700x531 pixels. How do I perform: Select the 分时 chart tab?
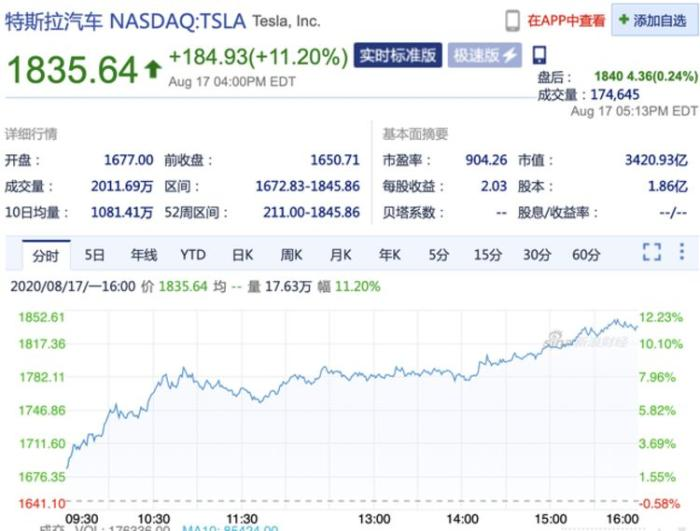point(46,255)
